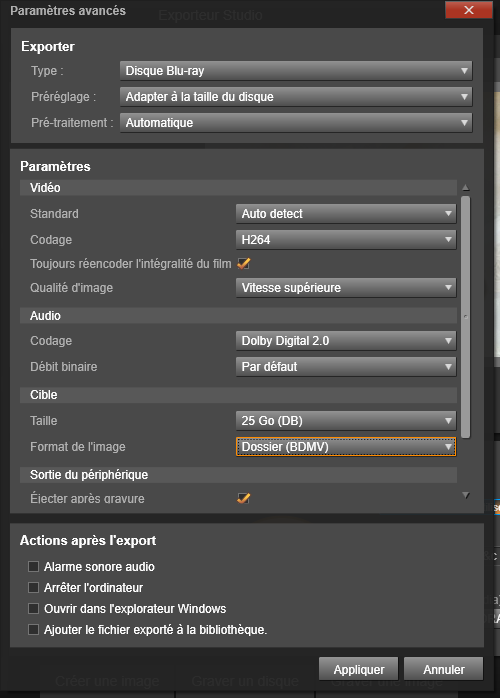Toggle the Éjecter après gravure checkbox
The width and height of the screenshot is (500, 698).
pyautogui.click(x=243, y=498)
